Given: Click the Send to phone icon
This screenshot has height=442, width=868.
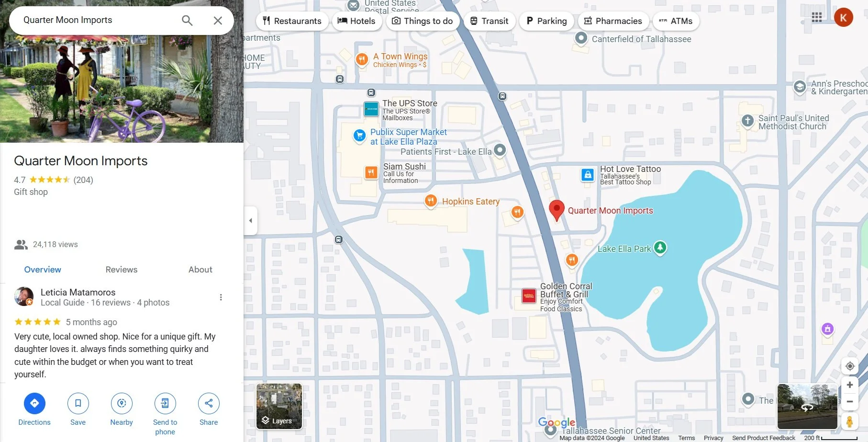Looking at the screenshot, I should click(x=165, y=403).
